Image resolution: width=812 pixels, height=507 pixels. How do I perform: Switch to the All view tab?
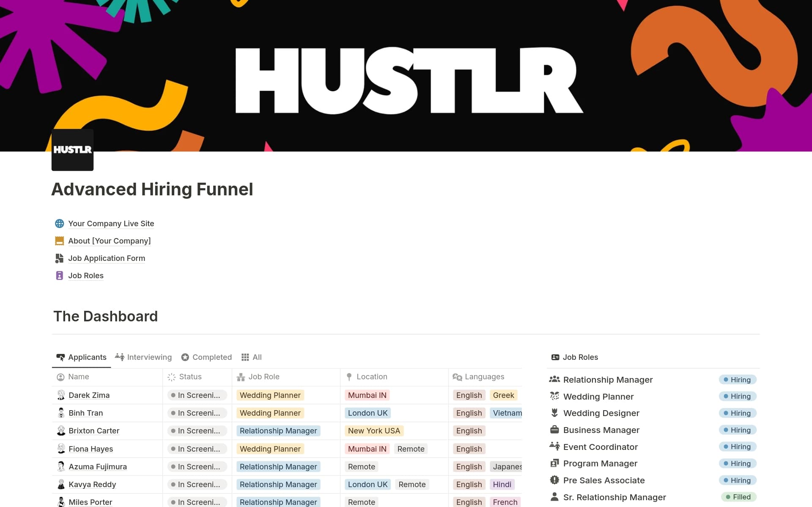pyautogui.click(x=257, y=357)
